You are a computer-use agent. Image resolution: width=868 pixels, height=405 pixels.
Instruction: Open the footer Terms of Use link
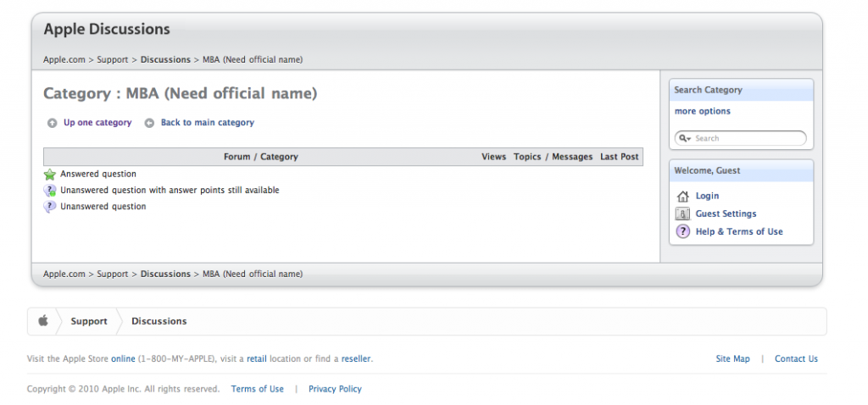(x=258, y=390)
